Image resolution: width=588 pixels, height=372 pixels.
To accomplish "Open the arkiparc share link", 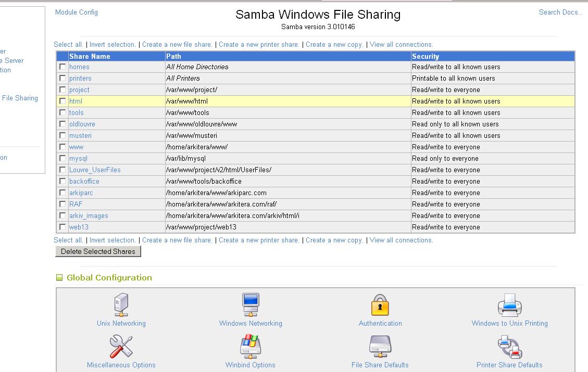I will [81, 193].
